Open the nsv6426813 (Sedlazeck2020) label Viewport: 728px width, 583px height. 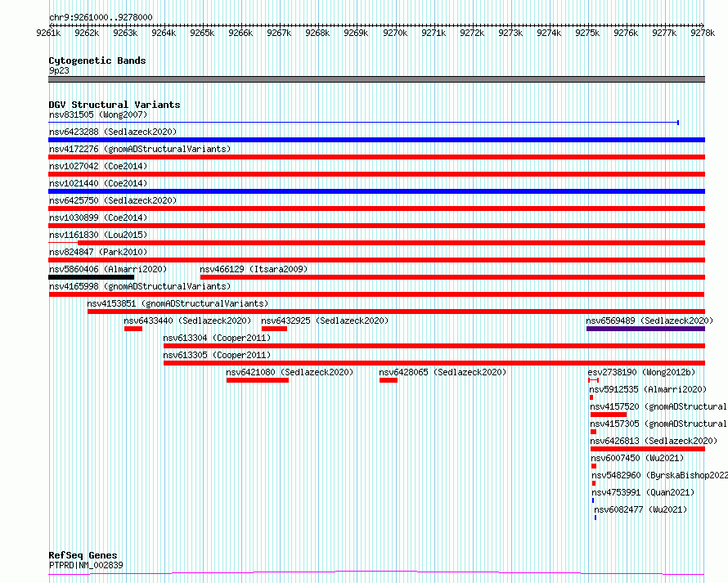(x=654, y=441)
